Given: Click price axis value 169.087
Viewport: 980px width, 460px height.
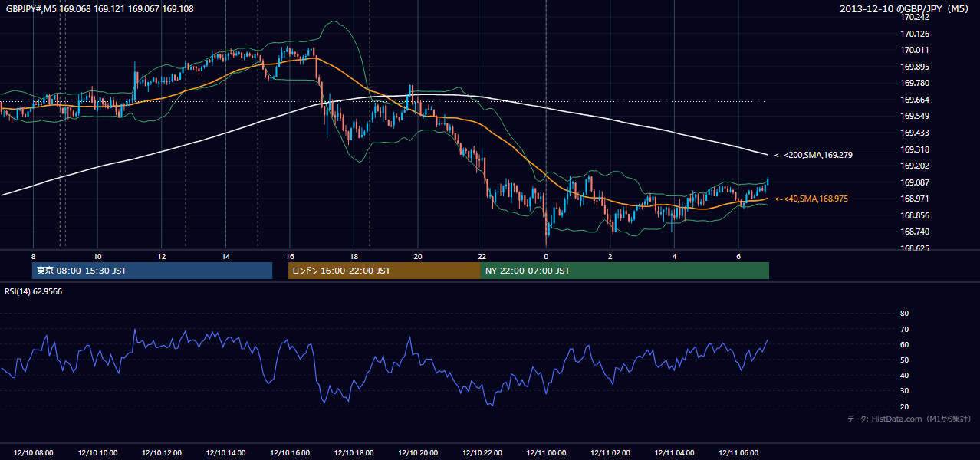Looking at the screenshot, I should click(x=914, y=182).
